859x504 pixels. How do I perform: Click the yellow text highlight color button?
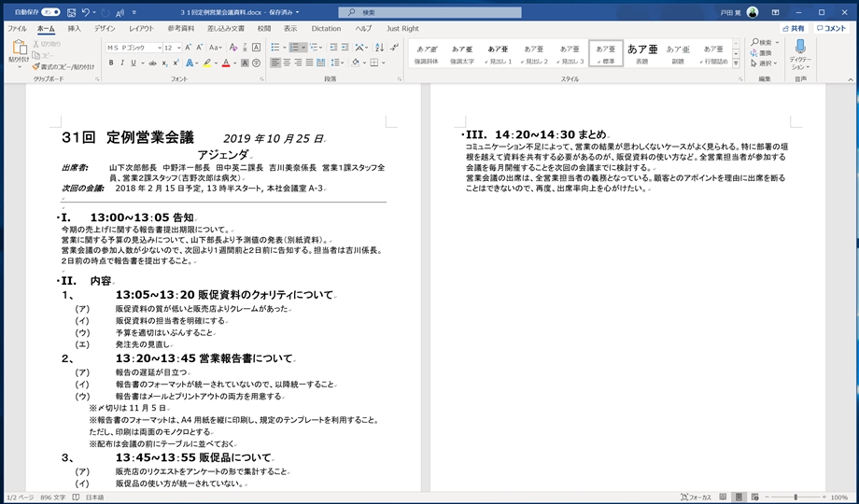point(207,63)
